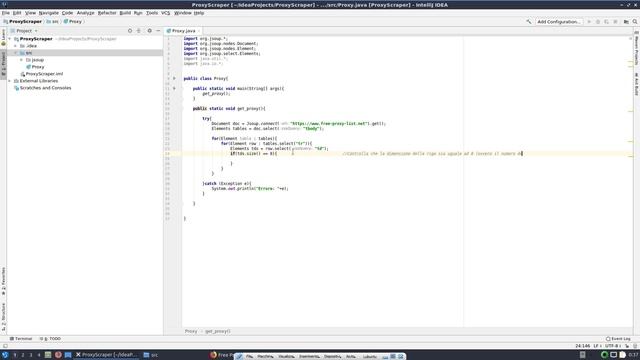The image size is (640, 360).
Task: Switch to workspace 3 on taskbar
Action: 31,355
